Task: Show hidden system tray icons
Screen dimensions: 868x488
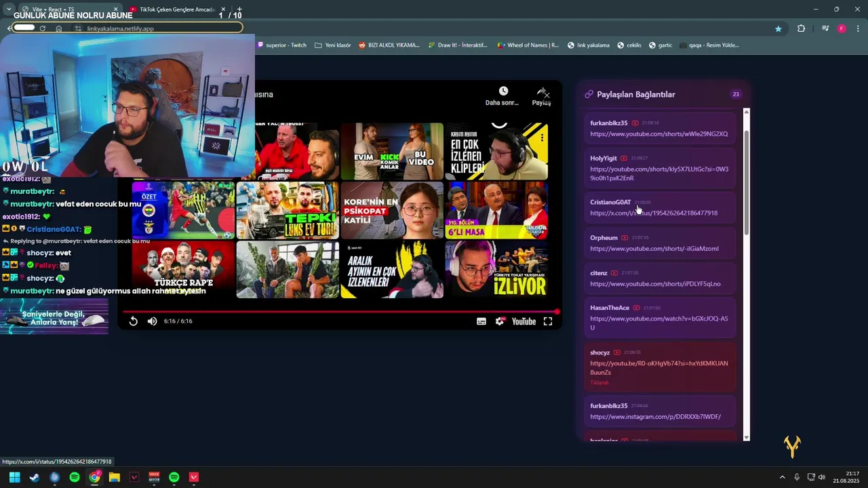Action: point(782,477)
